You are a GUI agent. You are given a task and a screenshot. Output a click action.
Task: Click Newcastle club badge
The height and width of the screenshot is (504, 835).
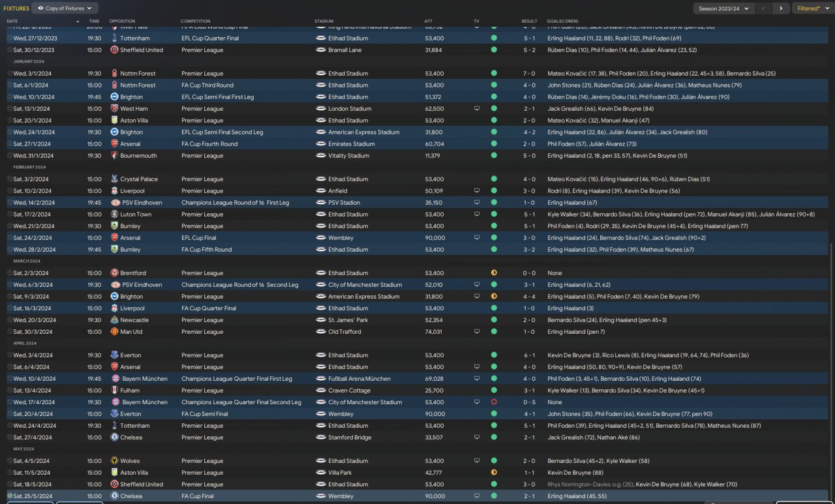click(x=115, y=320)
